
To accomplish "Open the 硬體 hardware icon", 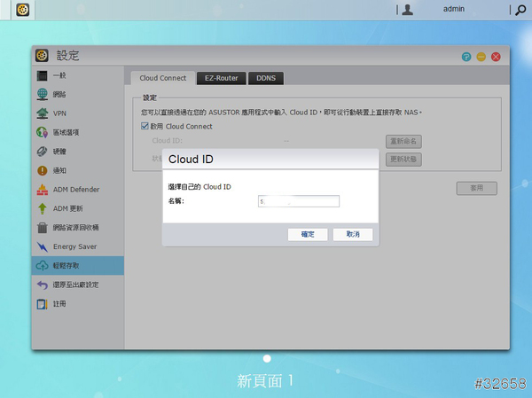I will click(42, 152).
